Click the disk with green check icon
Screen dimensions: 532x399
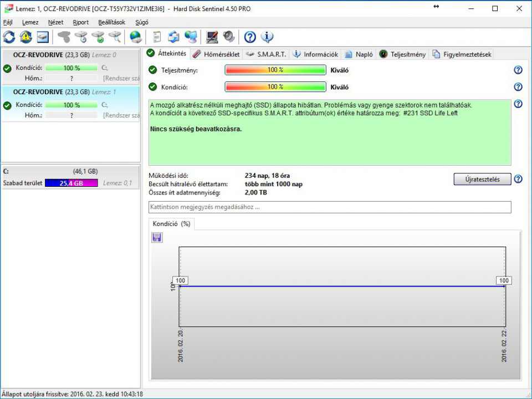[99, 37]
